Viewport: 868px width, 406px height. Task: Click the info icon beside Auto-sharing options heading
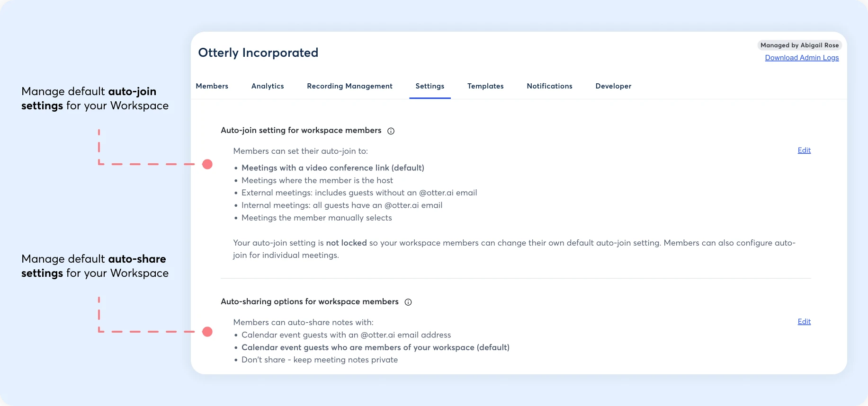pyautogui.click(x=408, y=302)
